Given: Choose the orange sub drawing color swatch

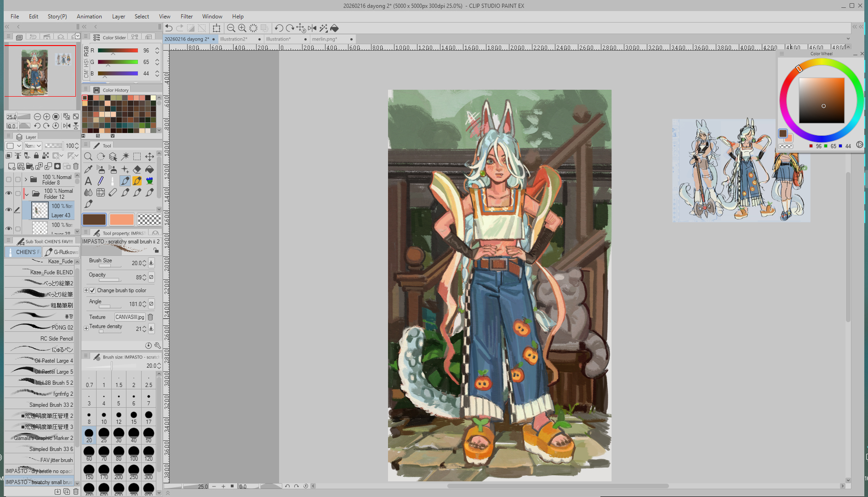Looking at the screenshot, I should [x=122, y=220].
